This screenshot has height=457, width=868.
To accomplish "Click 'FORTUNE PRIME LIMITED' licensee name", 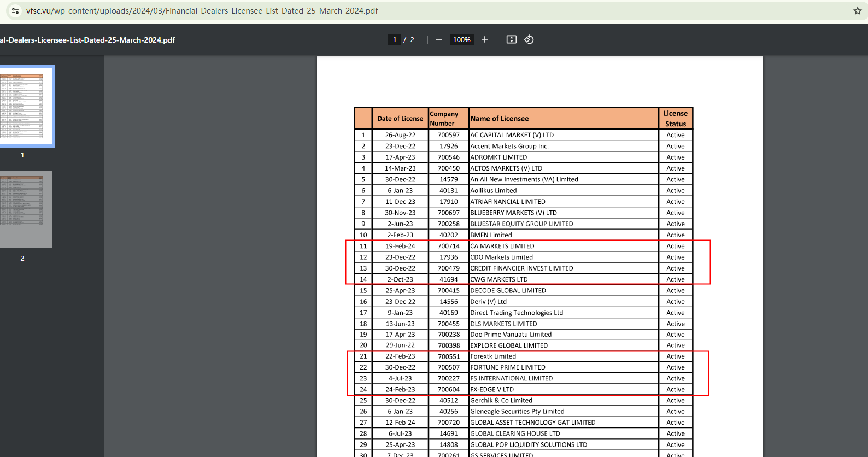I will (x=508, y=367).
